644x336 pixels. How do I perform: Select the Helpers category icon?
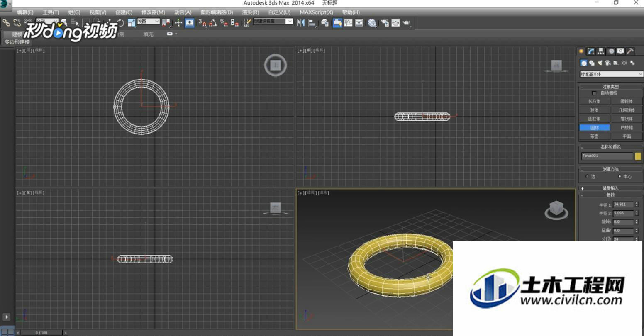(615, 63)
